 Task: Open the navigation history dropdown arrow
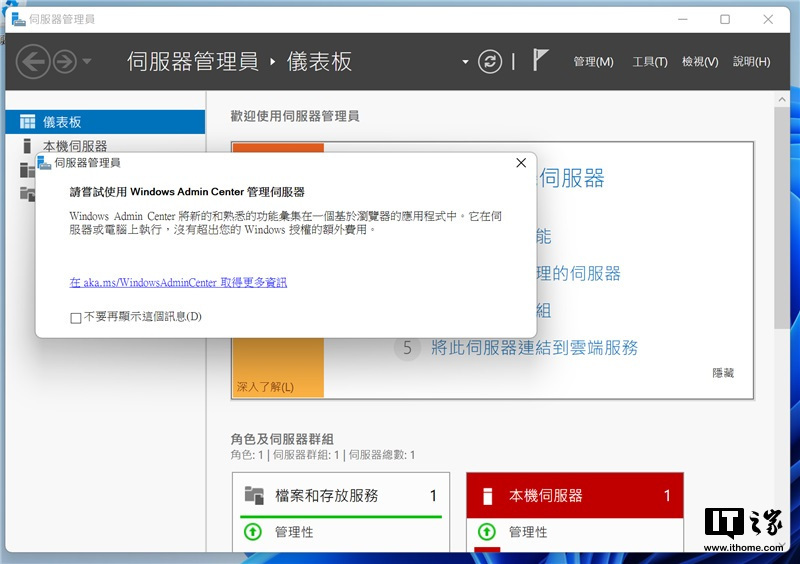[x=87, y=61]
